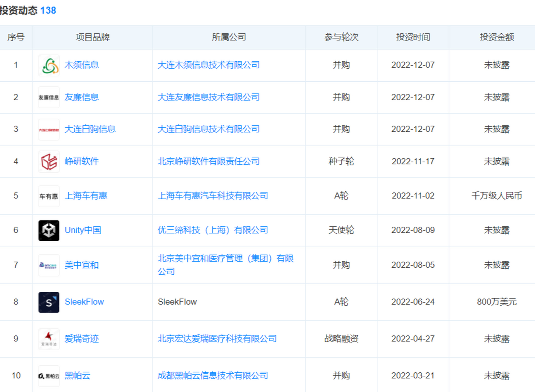This screenshot has width=535, height=392.
Task: Select the date 2022-11-17
Action: coord(413,161)
